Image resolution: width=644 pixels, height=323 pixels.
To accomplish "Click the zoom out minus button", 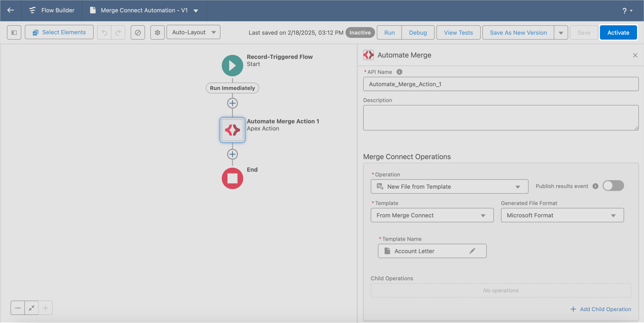I will [18, 308].
